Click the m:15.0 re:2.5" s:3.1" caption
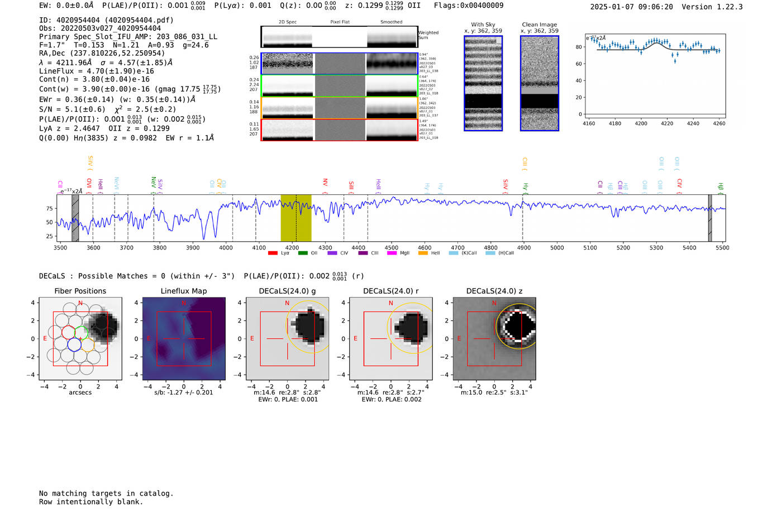This screenshot has height=532, width=782. coord(494,392)
